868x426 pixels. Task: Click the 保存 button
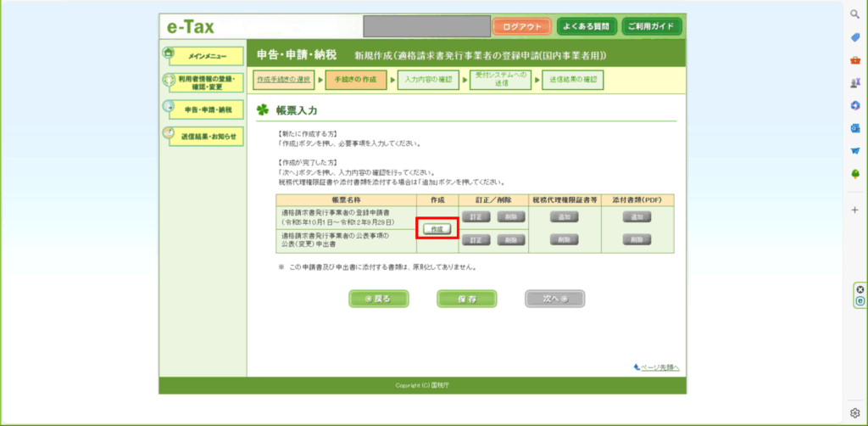(x=467, y=299)
